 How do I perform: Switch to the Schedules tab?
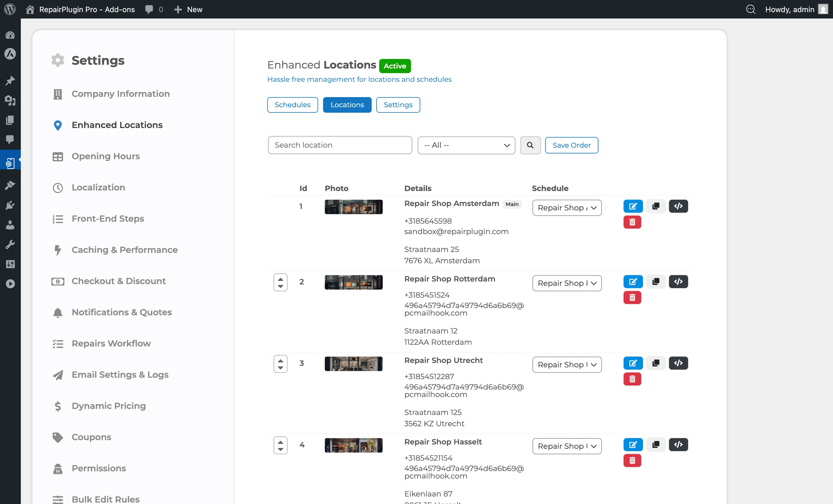tap(292, 105)
